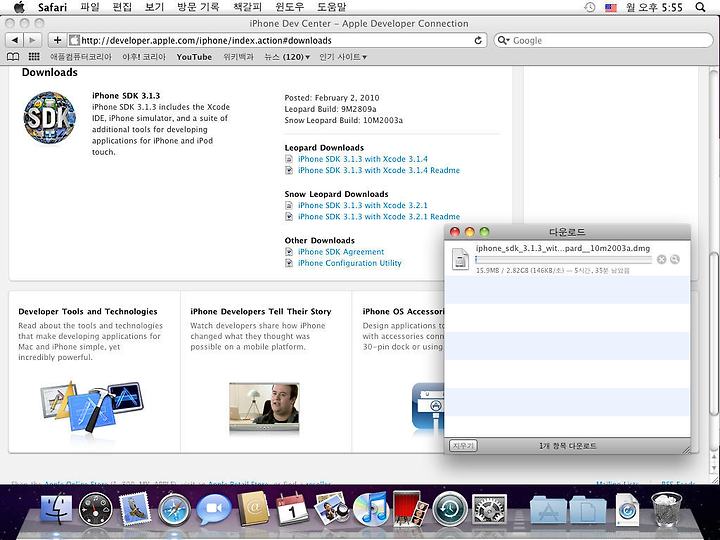Launch iTunes from the Dock

click(x=371, y=509)
